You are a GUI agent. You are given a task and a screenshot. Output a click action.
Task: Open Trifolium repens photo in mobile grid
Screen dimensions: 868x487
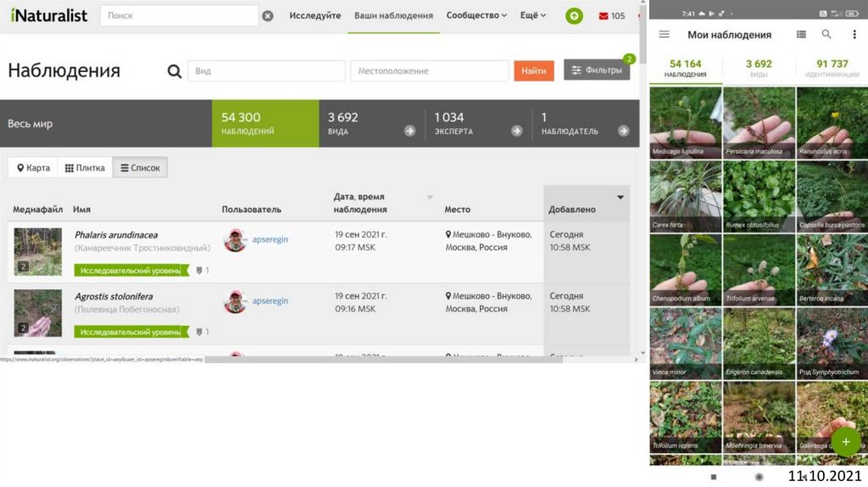click(x=685, y=417)
